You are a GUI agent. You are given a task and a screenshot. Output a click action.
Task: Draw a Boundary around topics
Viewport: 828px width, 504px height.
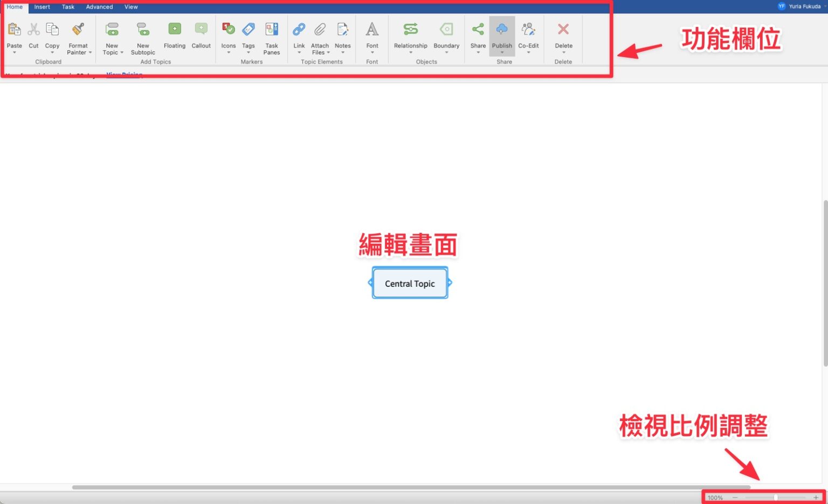point(446,34)
